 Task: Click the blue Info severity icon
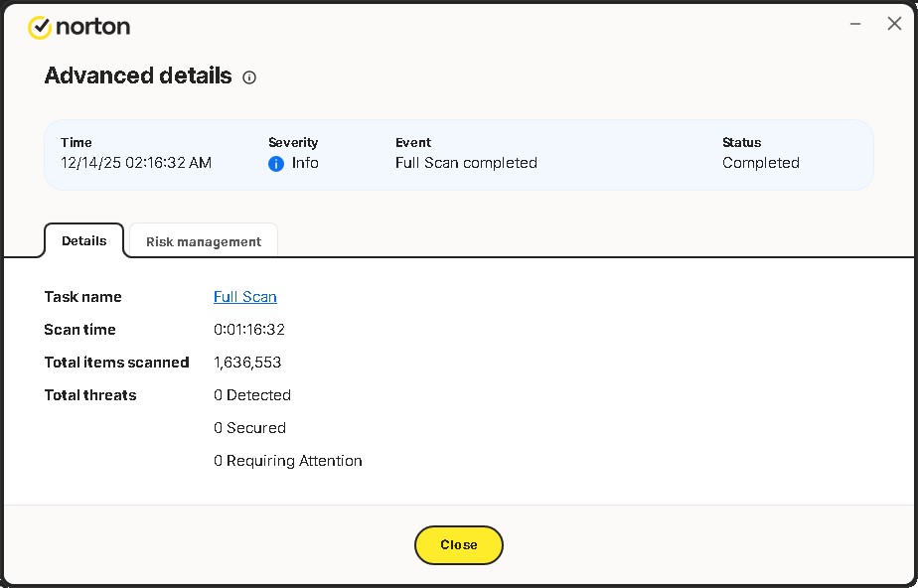[276, 164]
